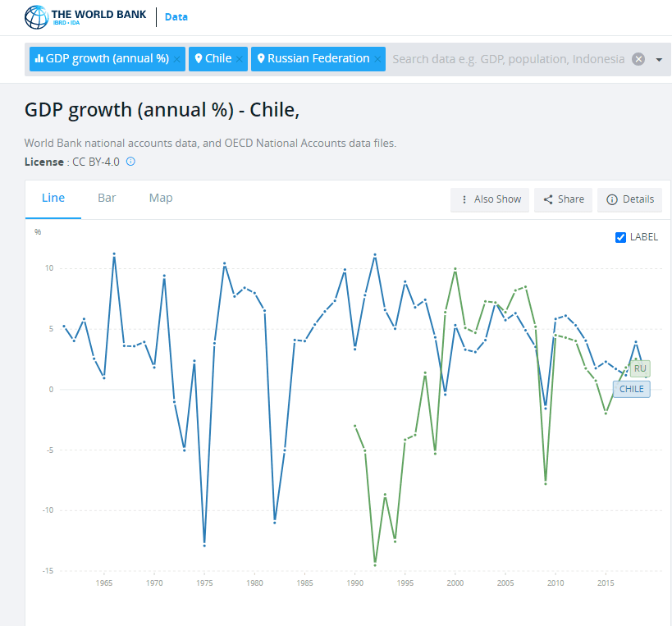Remove the GDP growth indicator tag

point(177,59)
